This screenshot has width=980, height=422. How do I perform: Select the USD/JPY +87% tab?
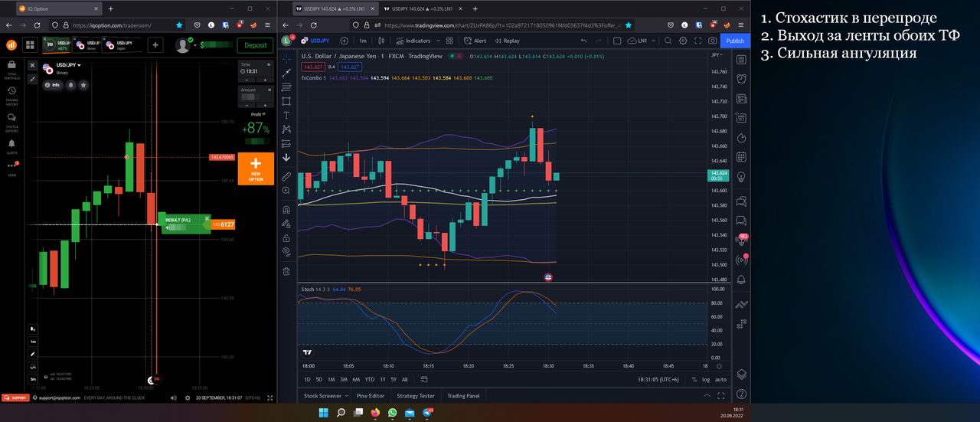coord(57,45)
